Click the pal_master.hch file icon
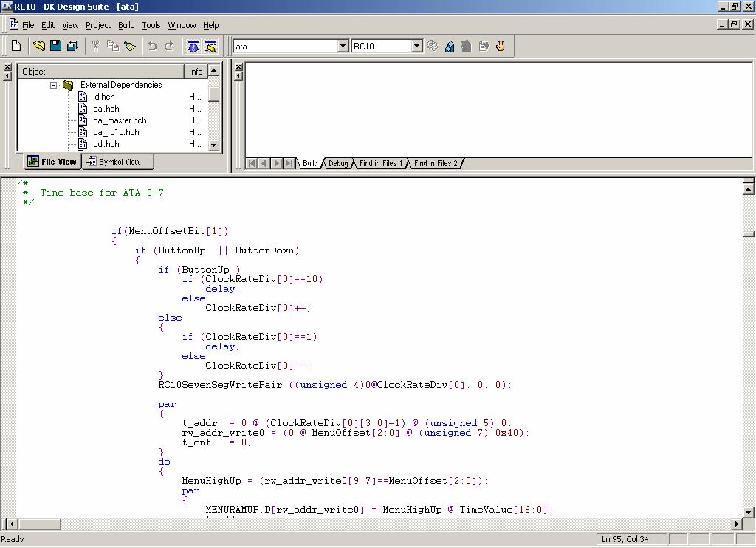The width and height of the screenshot is (756, 548). pos(83,120)
